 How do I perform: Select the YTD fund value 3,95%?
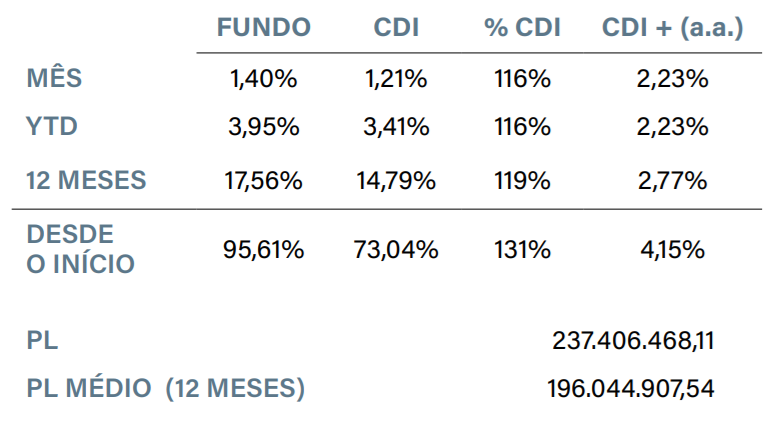(265, 127)
